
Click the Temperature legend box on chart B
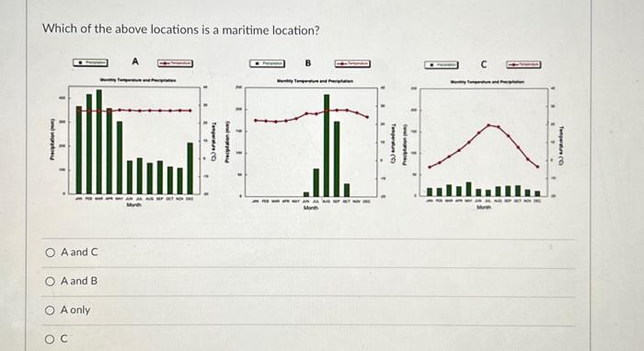click(352, 64)
